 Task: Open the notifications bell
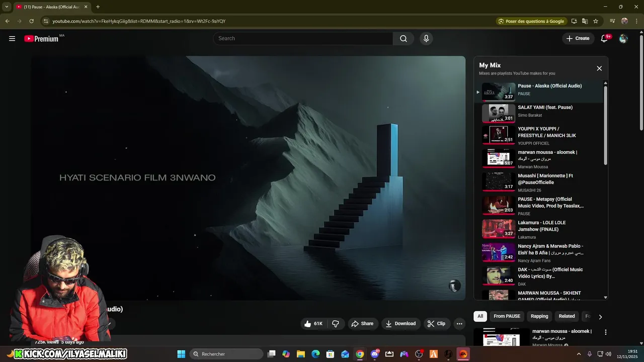point(605,39)
